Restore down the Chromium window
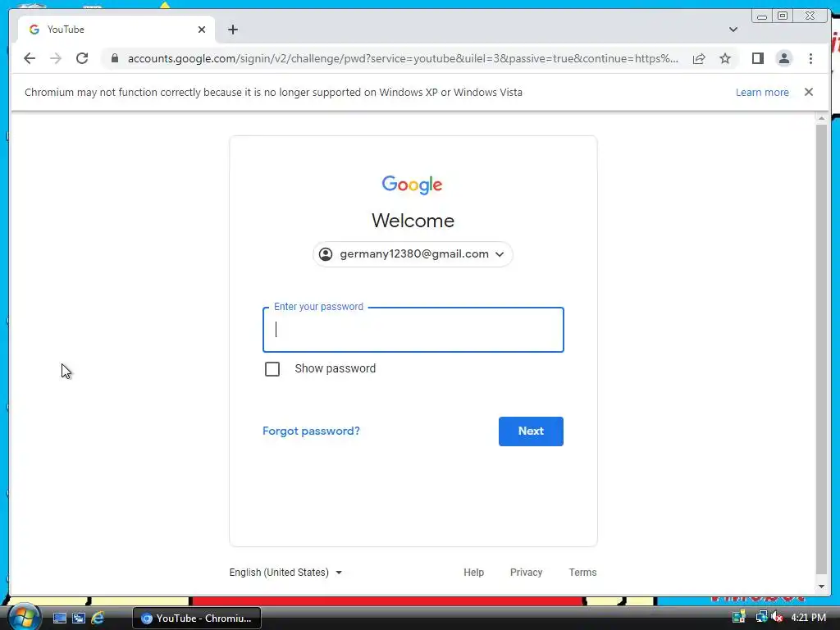 783,16
